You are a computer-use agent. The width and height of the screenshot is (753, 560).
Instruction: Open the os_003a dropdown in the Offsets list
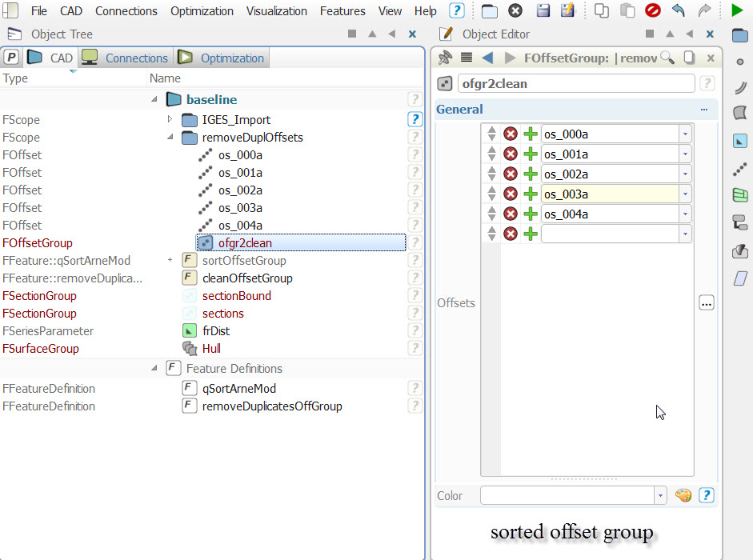(x=685, y=194)
